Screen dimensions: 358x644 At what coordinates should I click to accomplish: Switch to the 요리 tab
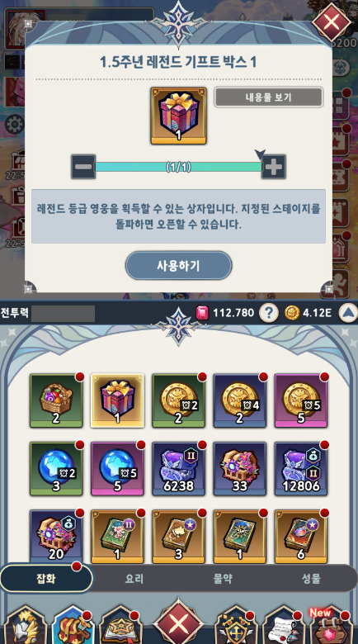click(134, 579)
